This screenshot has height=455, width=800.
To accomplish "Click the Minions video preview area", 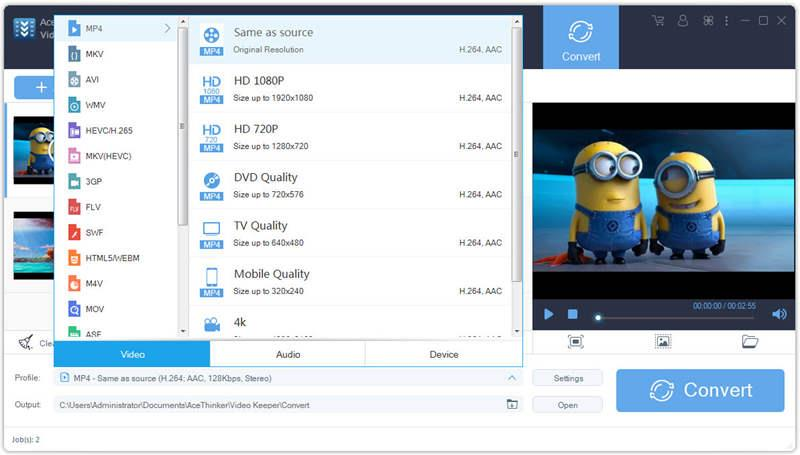I will click(x=663, y=200).
